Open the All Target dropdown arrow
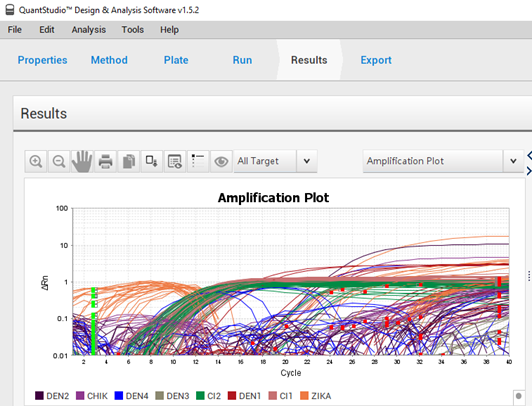Image resolution: width=532 pixels, height=406 pixels. (307, 161)
